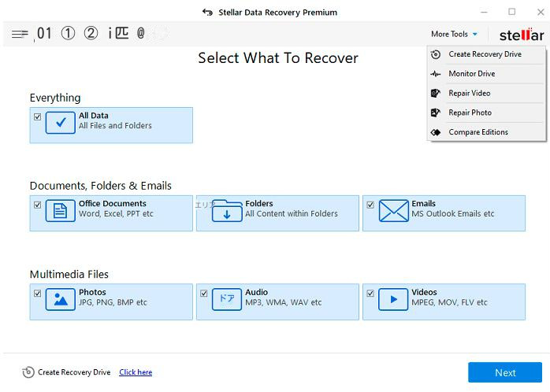The height and width of the screenshot is (392, 550).
Task: Choose Repair Video in More Tools menu
Action: point(486,93)
